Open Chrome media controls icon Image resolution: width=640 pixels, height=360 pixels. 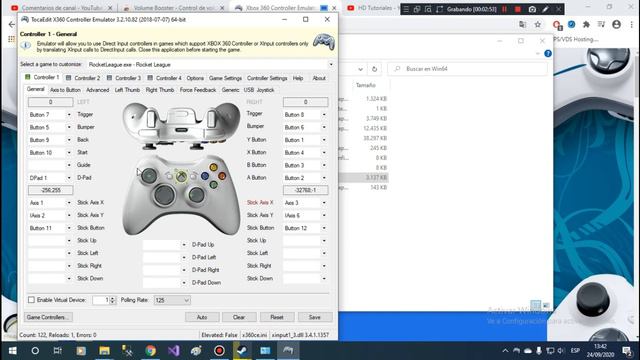point(601,24)
